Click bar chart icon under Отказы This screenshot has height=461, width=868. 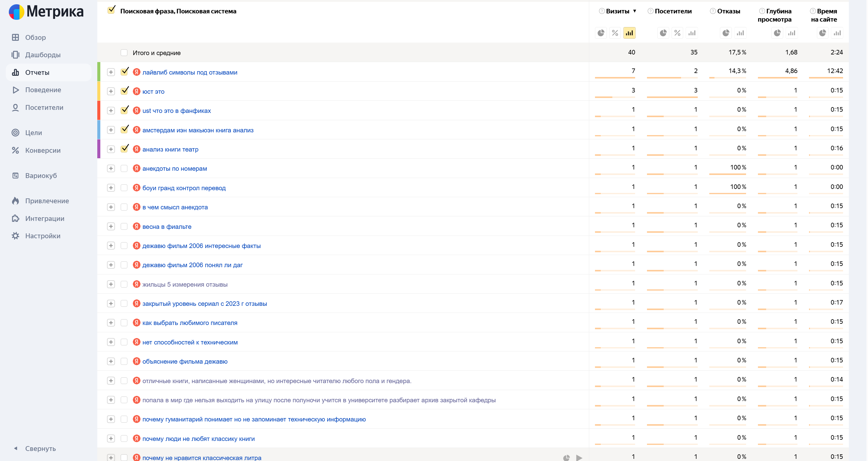(740, 33)
